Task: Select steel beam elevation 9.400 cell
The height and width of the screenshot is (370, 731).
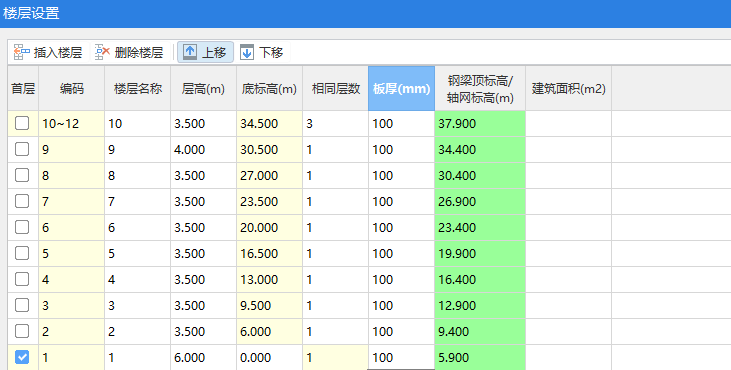Action: [x=480, y=331]
